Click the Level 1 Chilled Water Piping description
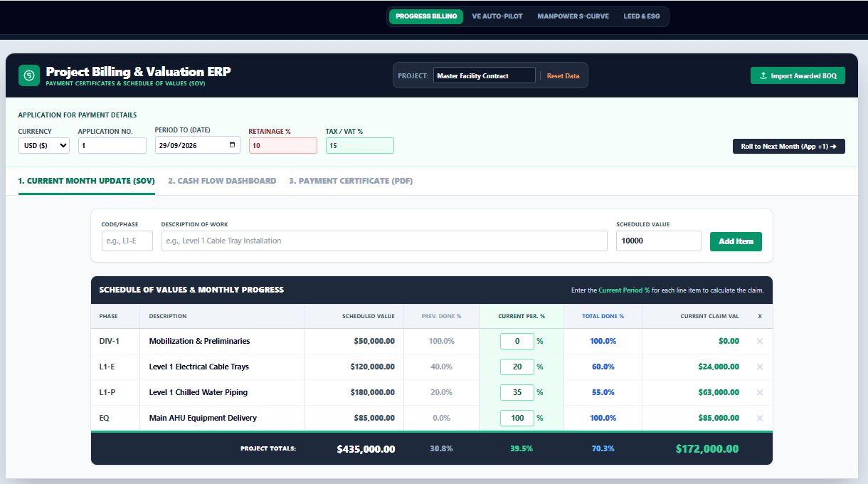The height and width of the screenshot is (484, 868). click(199, 392)
